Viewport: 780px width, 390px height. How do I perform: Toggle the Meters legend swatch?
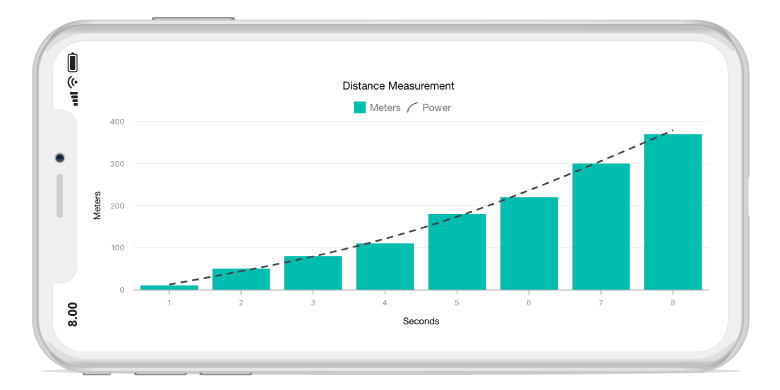tap(360, 107)
